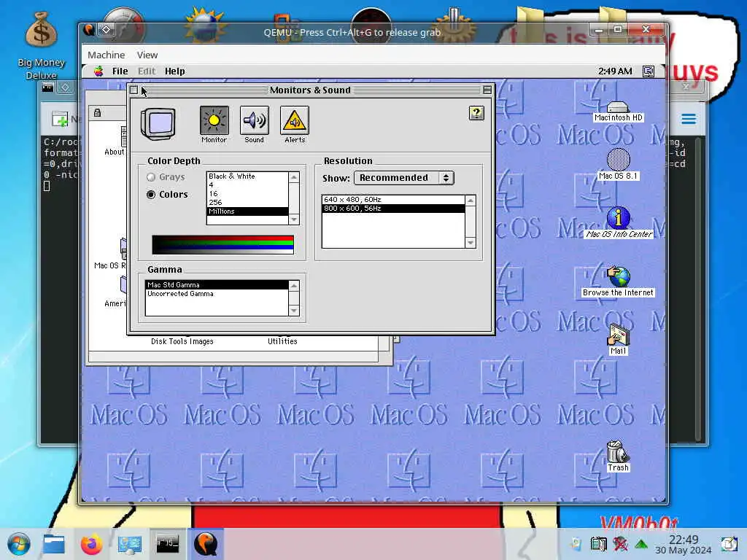
Task: Click the Mac OS clock 2:49 AM
Action: [x=615, y=71]
